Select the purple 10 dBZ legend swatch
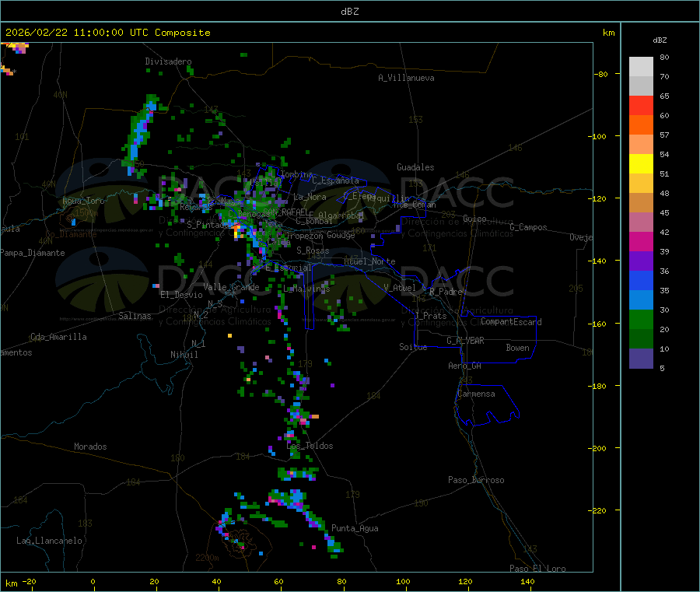Viewport: 700px width, 592px height. 641,358
